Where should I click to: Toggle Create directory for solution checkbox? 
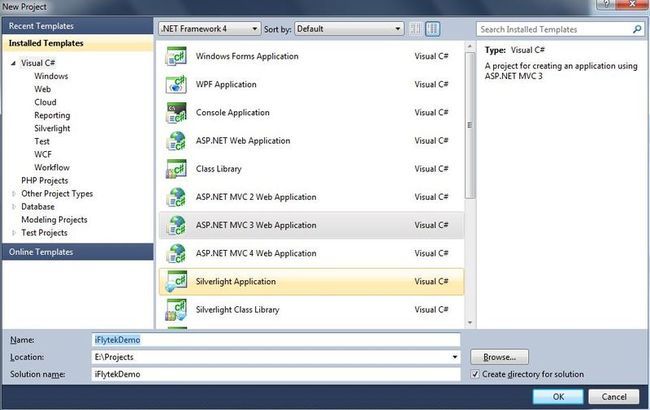[475, 374]
